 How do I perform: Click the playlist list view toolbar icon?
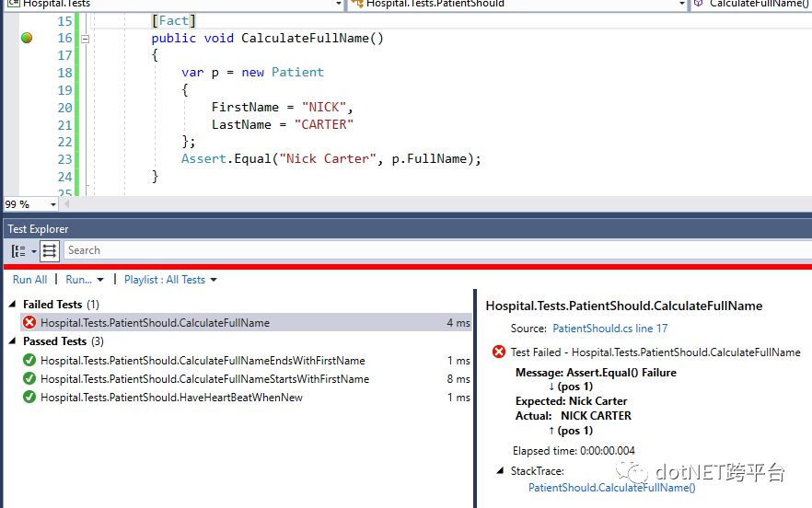pyautogui.click(x=49, y=251)
